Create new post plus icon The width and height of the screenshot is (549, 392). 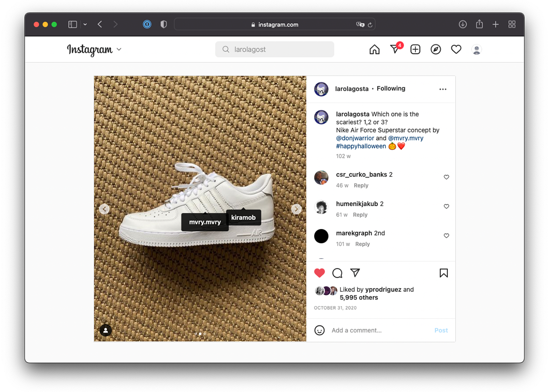[x=415, y=49]
